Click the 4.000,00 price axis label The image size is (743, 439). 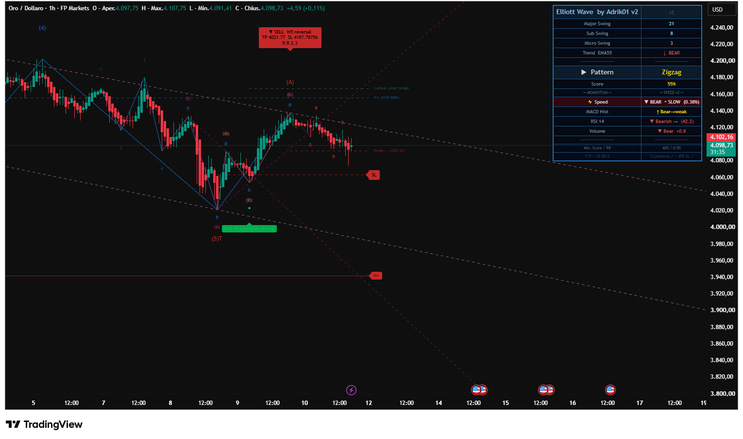point(722,227)
